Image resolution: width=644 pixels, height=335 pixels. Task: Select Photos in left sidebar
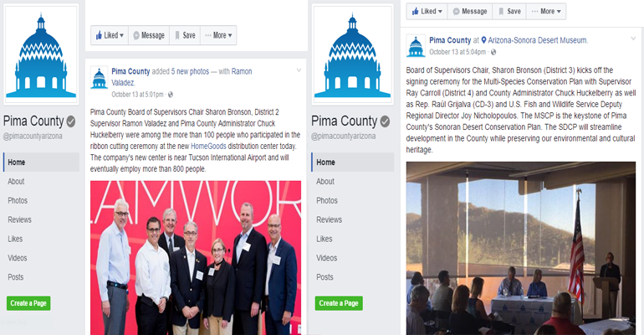pos(18,201)
